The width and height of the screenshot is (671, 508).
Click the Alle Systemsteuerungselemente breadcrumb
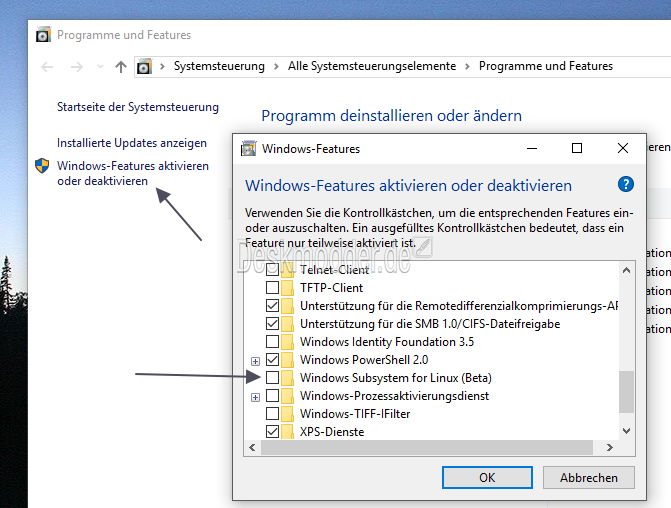coord(372,66)
